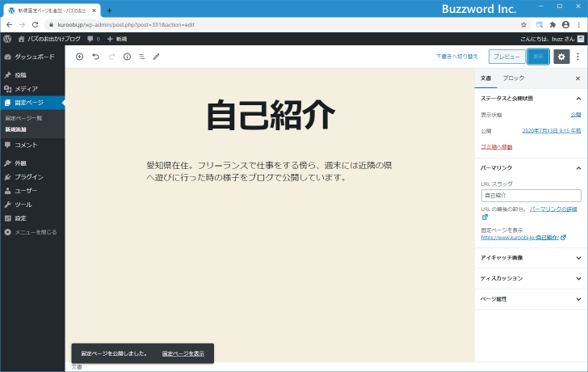Image resolution: width=588 pixels, height=372 pixels.
Task: Click the user avatar in admin bar
Action: click(x=581, y=39)
